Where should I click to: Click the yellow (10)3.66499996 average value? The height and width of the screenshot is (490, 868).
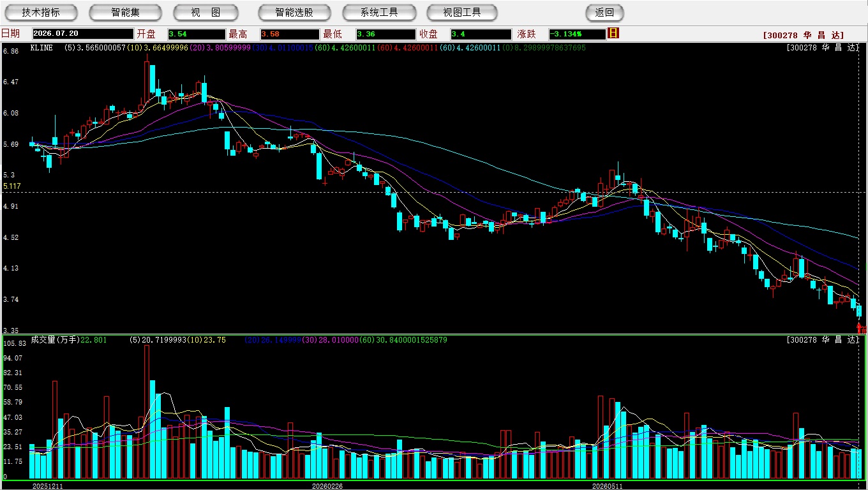pos(158,47)
